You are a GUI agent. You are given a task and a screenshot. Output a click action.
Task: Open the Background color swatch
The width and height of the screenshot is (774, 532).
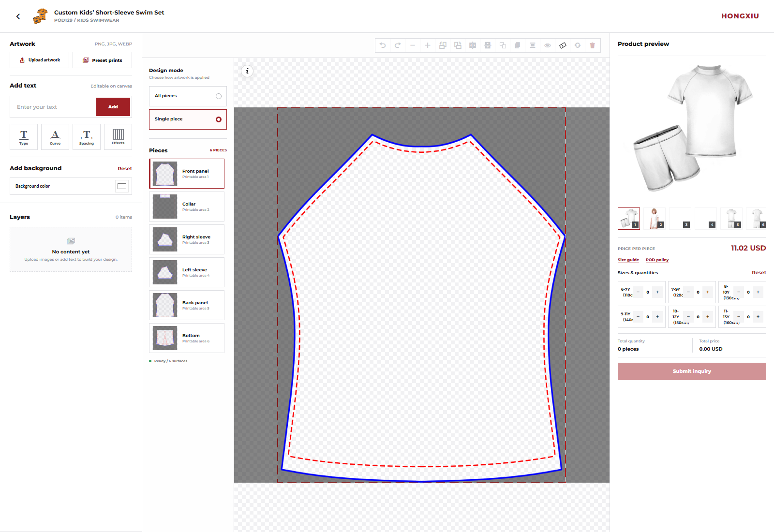point(122,186)
